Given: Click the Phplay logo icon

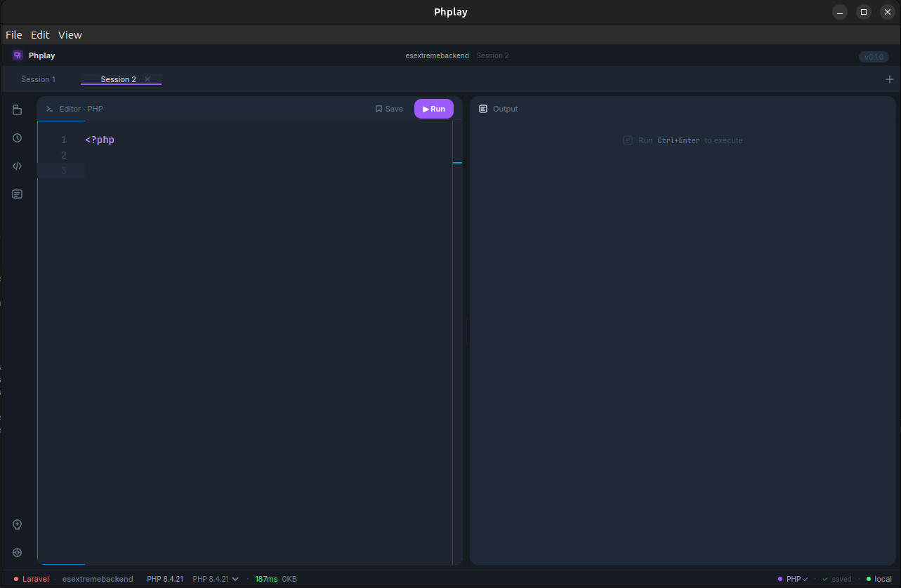Looking at the screenshot, I should pyautogui.click(x=18, y=55).
